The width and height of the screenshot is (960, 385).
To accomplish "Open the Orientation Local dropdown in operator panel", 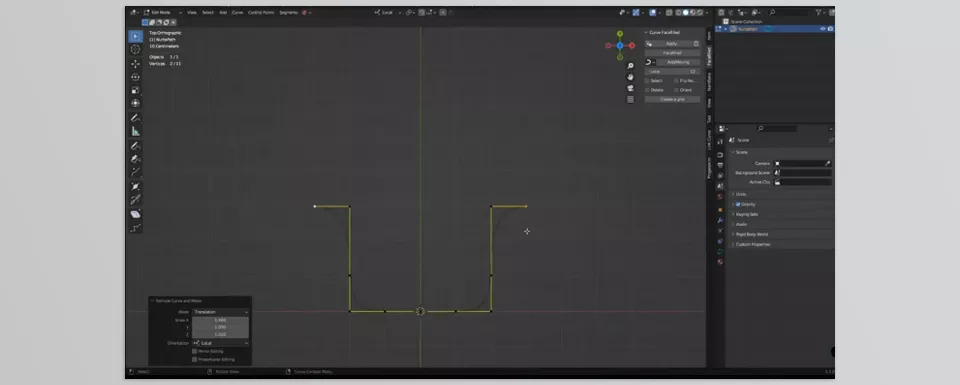I will (x=220, y=343).
